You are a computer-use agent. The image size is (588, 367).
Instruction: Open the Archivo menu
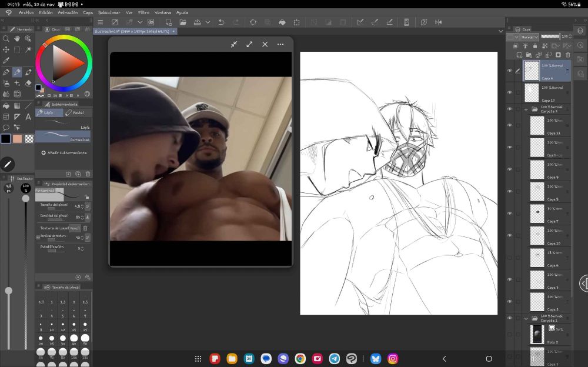coord(26,12)
